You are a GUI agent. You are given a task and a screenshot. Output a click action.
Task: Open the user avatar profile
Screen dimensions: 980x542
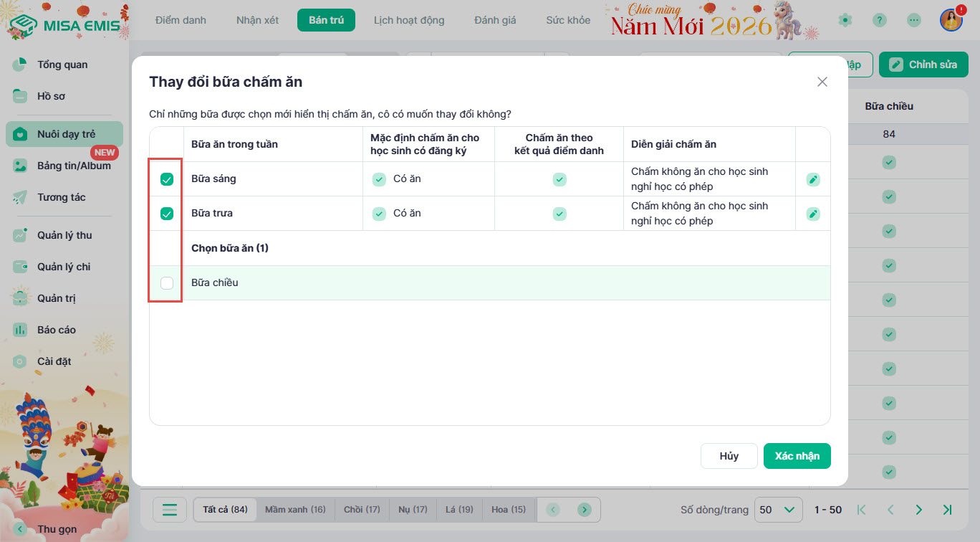point(951,20)
